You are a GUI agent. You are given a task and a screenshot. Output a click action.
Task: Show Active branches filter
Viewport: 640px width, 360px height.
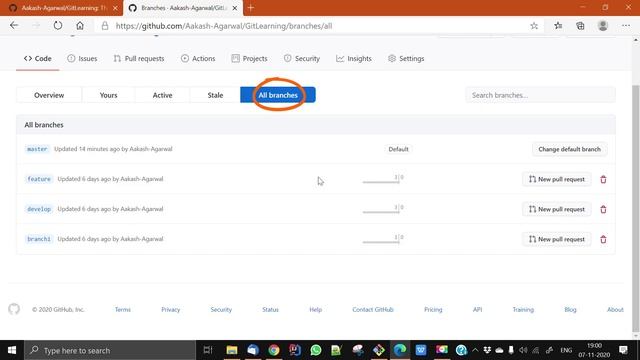click(x=162, y=95)
